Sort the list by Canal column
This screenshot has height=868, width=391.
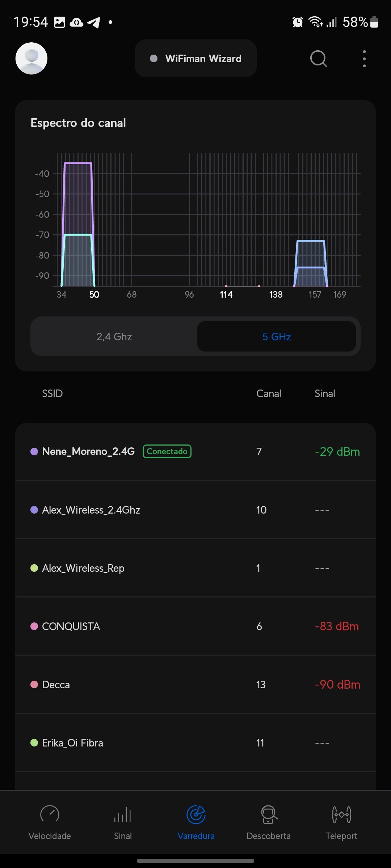[269, 393]
